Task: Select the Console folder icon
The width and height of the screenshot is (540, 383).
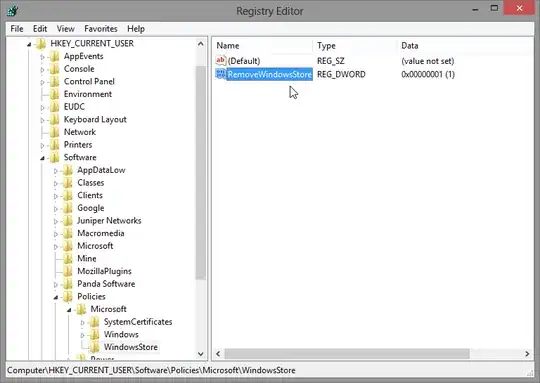Action: [x=54, y=69]
